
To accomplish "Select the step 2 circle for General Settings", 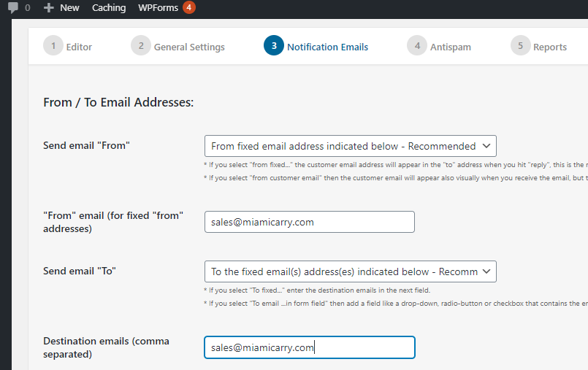I will coord(141,46).
